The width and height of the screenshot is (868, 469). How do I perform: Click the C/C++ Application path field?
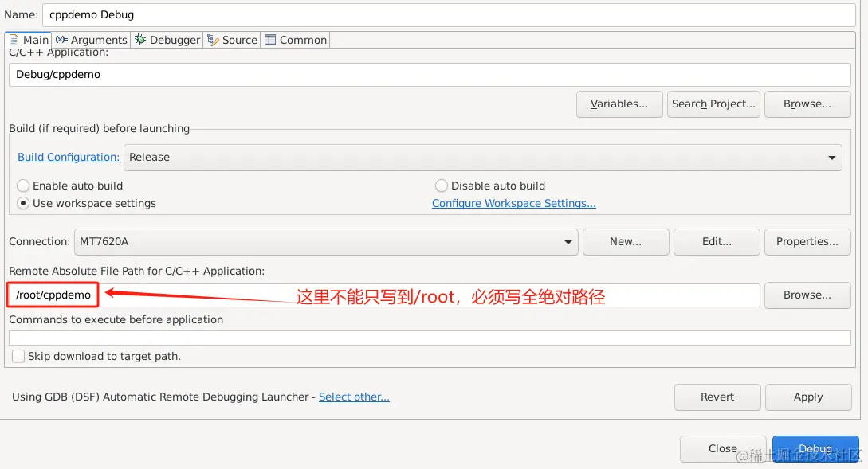(430, 75)
